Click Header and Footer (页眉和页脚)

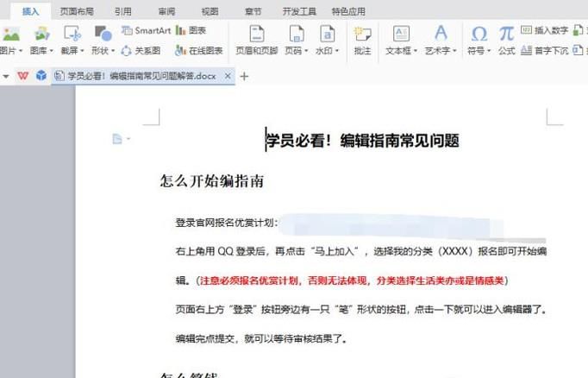pyautogui.click(x=257, y=40)
